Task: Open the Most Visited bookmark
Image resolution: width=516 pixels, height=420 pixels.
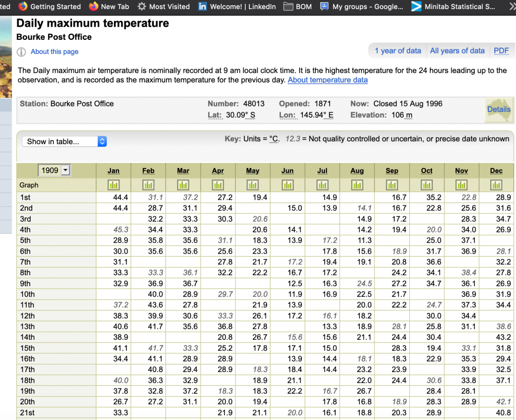Action: [164, 7]
